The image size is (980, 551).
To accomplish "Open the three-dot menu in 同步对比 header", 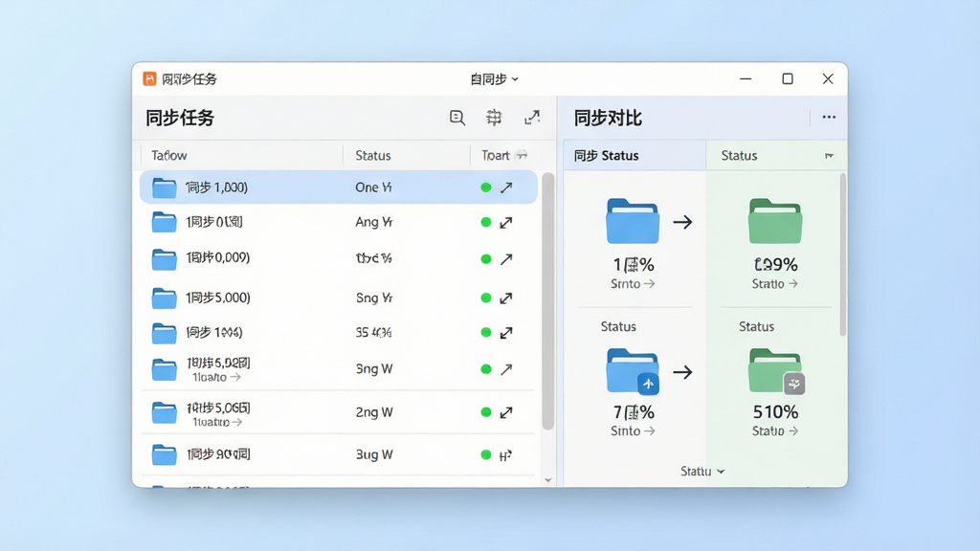I will 829,117.
